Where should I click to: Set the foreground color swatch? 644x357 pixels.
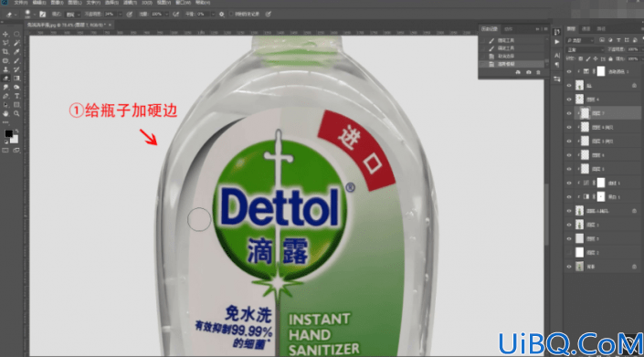tap(8, 134)
